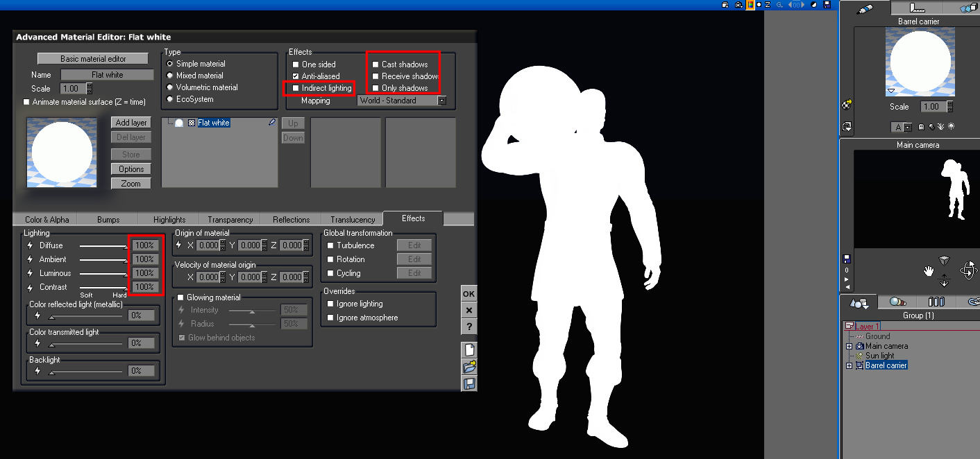
Task: Click the Z depth channel icon in render toolbar
Action: 768,4
